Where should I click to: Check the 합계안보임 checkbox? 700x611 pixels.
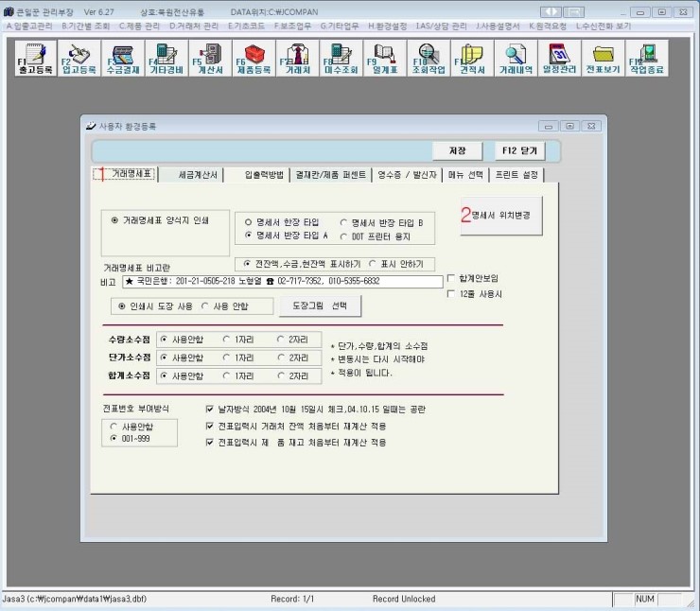coord(451,278)
